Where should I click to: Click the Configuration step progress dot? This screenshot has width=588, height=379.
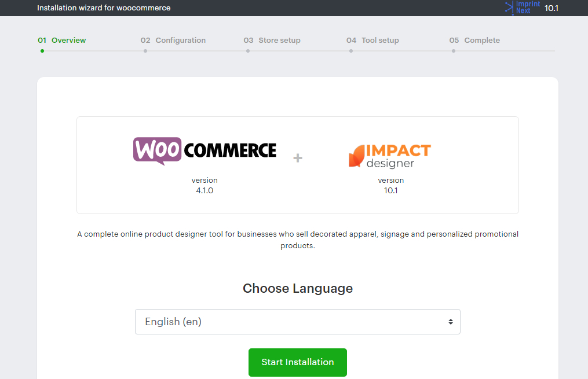pos(145,51)
